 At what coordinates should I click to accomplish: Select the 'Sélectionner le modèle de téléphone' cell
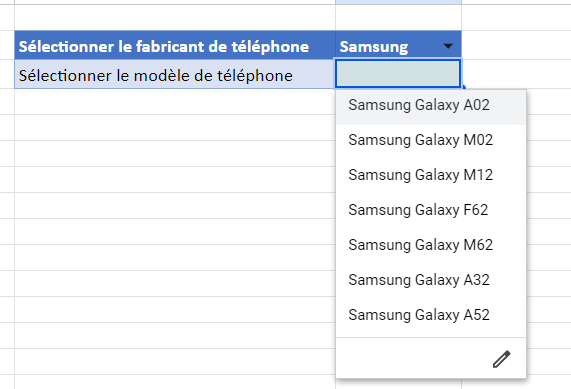click(x=175, y=74)
